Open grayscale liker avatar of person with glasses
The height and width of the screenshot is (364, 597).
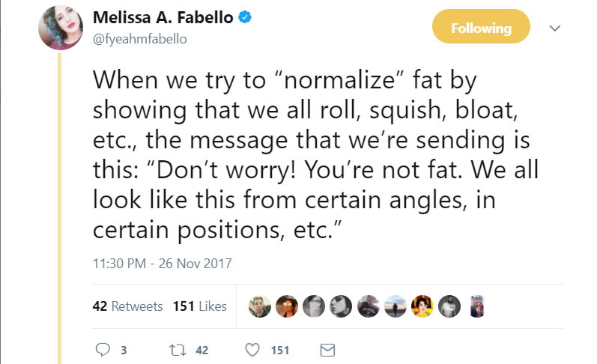click(314, 306)
